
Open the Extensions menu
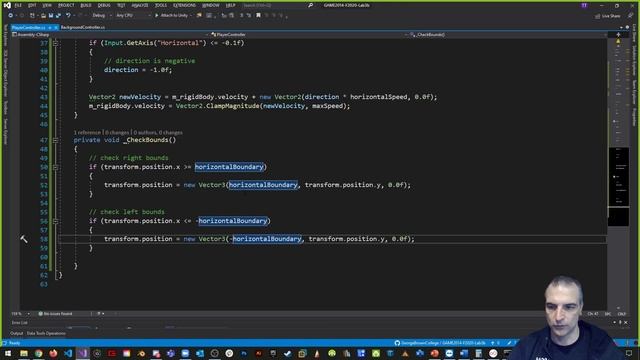(x=184, y=5)
